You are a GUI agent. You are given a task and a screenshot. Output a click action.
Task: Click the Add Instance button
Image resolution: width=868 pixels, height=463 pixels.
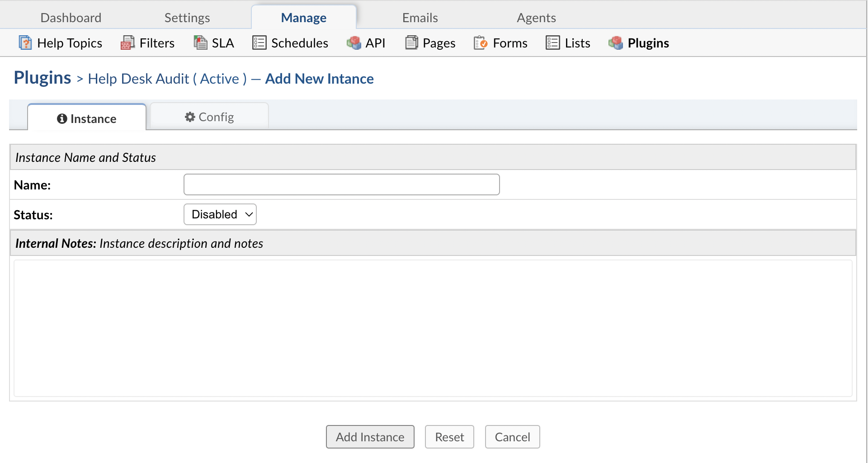pos(370,437)
